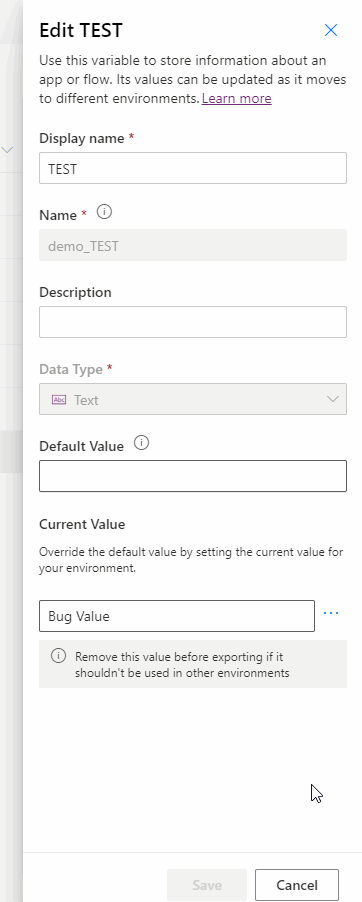Click the Data Type label
This screenshot has height=902, width=362.
point(71,369)
